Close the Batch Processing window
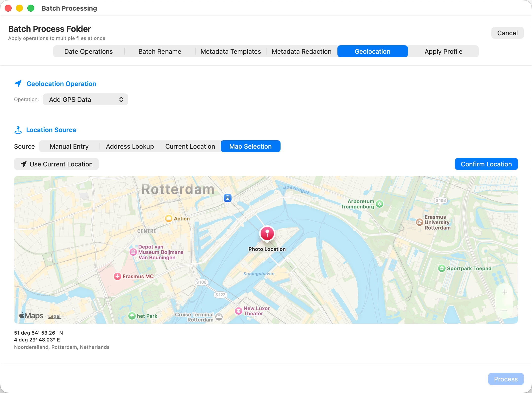The image size is (532, 393). tap(8, 8)
